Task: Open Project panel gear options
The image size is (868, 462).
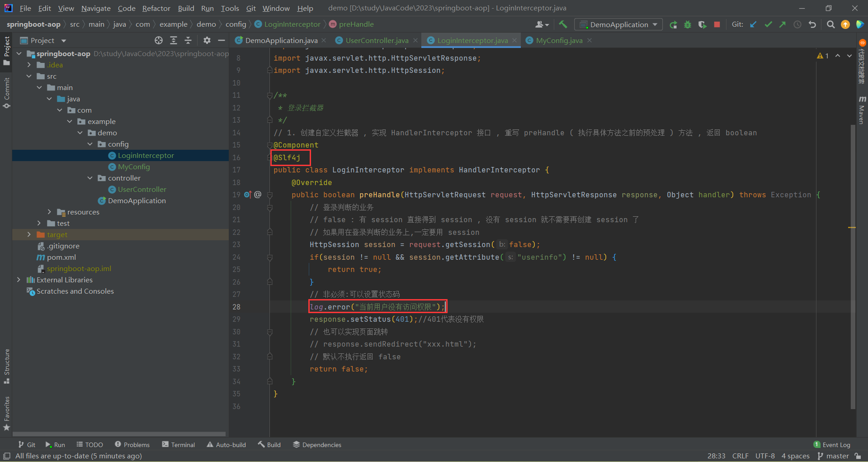Action: (x=207, y=40)
